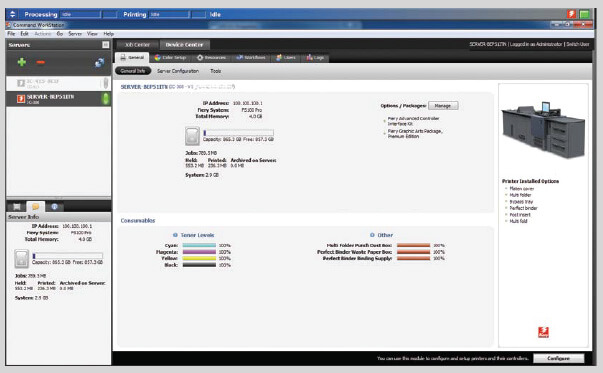Open the Users tab
Image resolution: width=603 pixels, height=373 pixels.
click(x=286, y=58)
